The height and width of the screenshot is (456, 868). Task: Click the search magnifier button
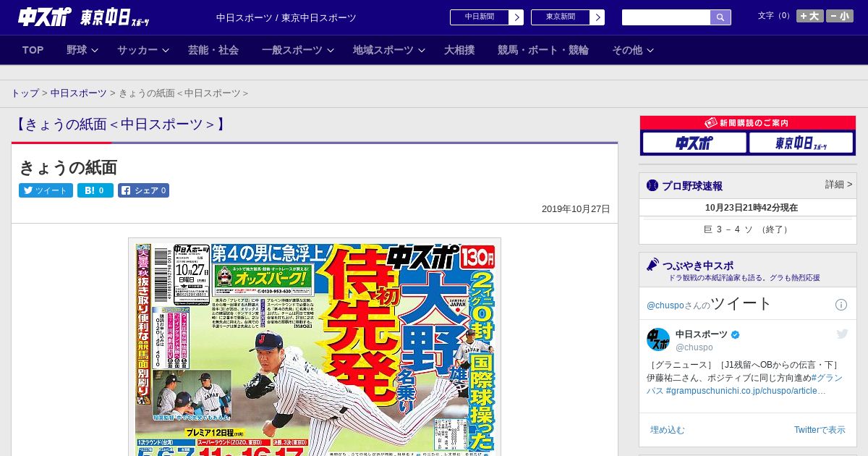coord(720,17)
